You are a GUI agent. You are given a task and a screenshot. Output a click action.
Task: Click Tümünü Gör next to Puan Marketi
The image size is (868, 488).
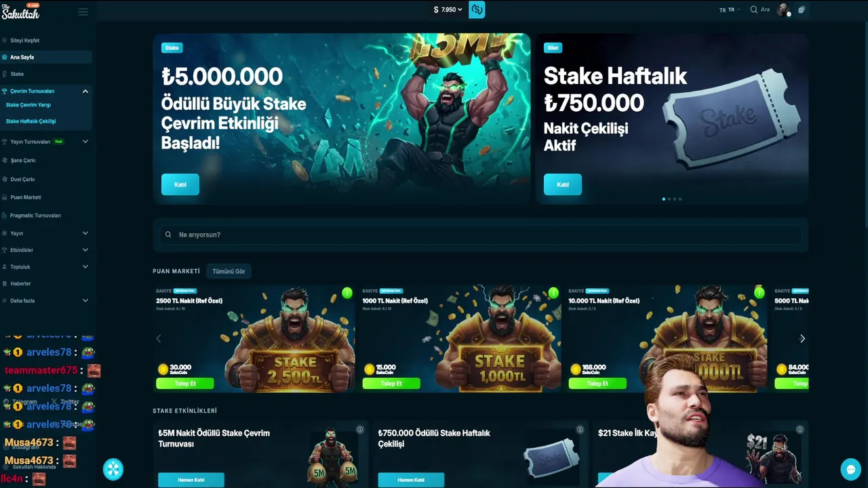229,271
